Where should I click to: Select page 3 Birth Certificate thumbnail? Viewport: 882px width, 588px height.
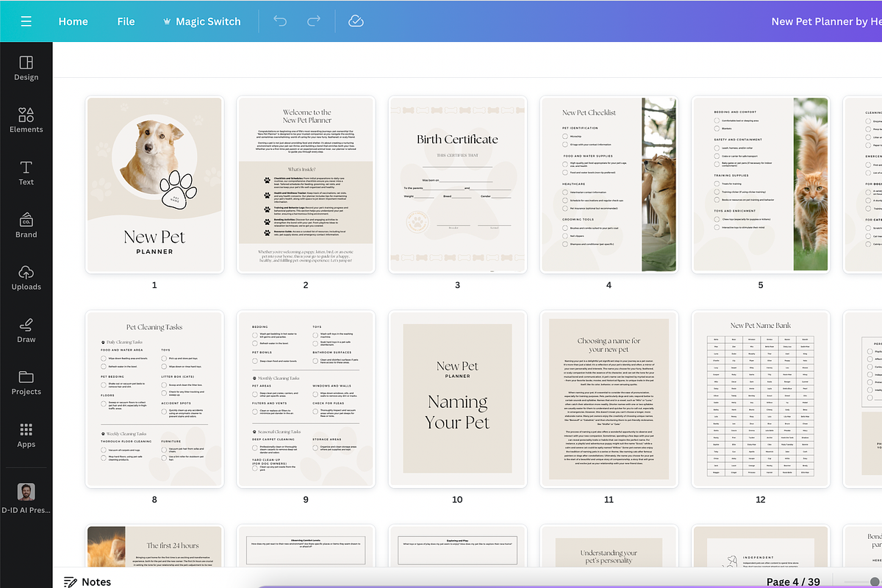click(457, 184)
